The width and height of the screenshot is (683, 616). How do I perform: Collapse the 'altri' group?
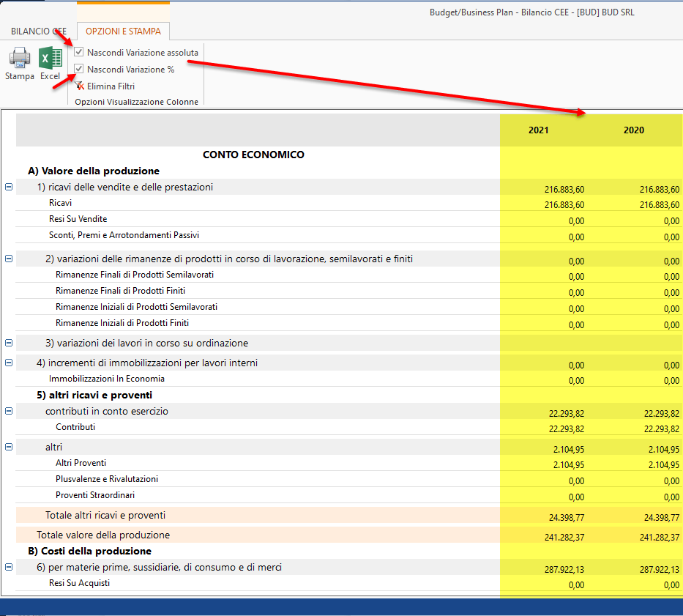9,447
